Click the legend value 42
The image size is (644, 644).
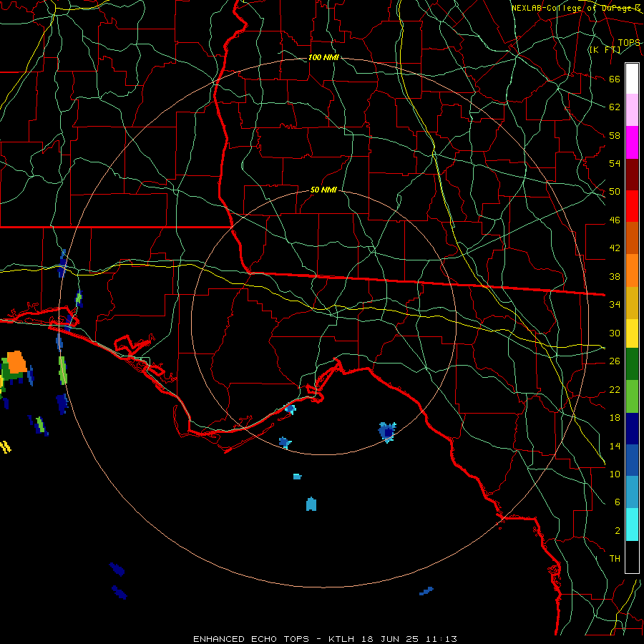click(615, 248)
